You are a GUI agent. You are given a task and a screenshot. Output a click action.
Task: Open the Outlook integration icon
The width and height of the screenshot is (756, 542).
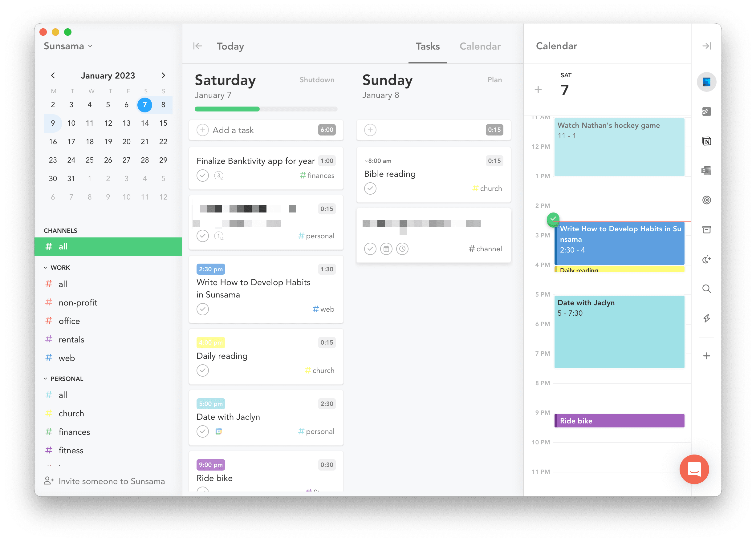click(706, 171)
